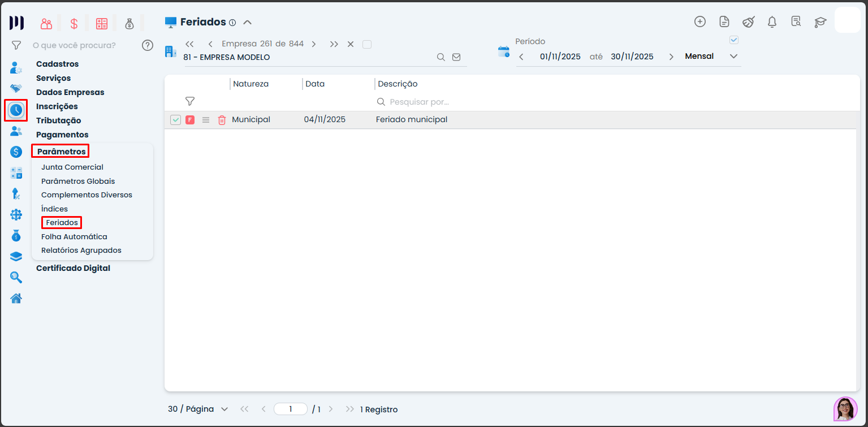Check the box next to company navigation
868x427 pixels.
[x=367, y=44]
